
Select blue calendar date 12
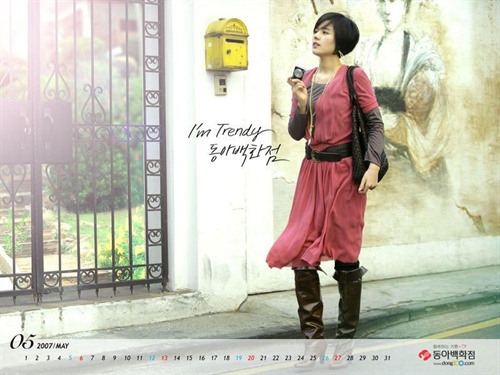(152, 358)
